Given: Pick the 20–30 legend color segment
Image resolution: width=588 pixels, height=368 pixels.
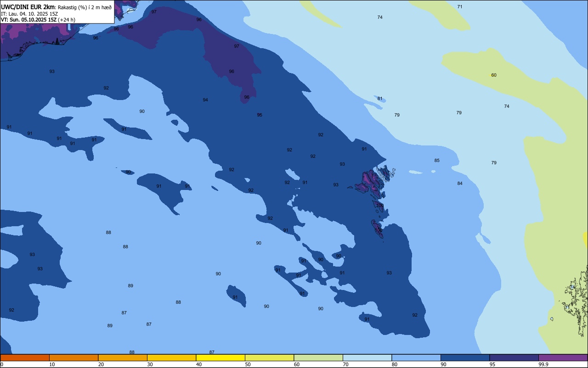Looking at the screenshot, I should [123, 357].
